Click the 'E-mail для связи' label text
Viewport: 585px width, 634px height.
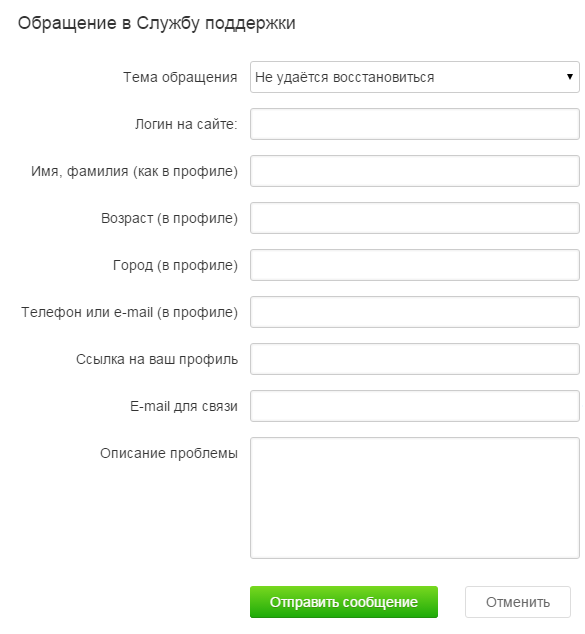tap(184, 406)
